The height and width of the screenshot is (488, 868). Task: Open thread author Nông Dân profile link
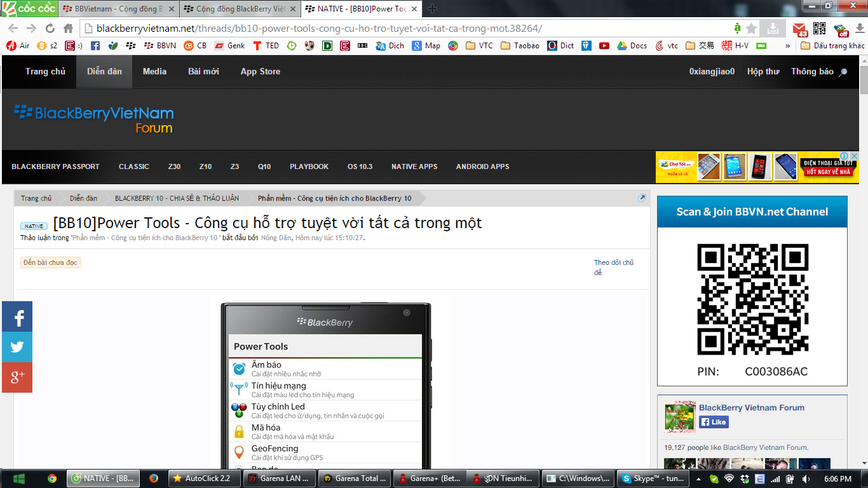(x=276, y=238)
